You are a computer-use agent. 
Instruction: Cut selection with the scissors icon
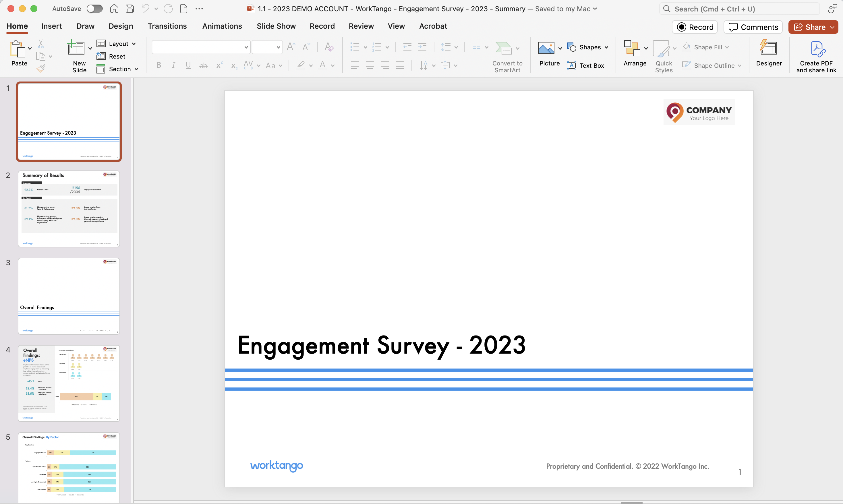point(41,44)
